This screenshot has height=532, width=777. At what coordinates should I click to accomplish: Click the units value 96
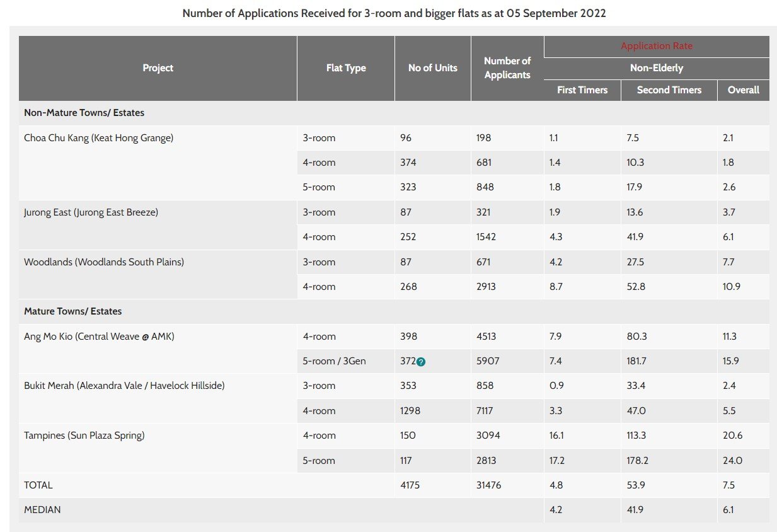coord(406,138)
